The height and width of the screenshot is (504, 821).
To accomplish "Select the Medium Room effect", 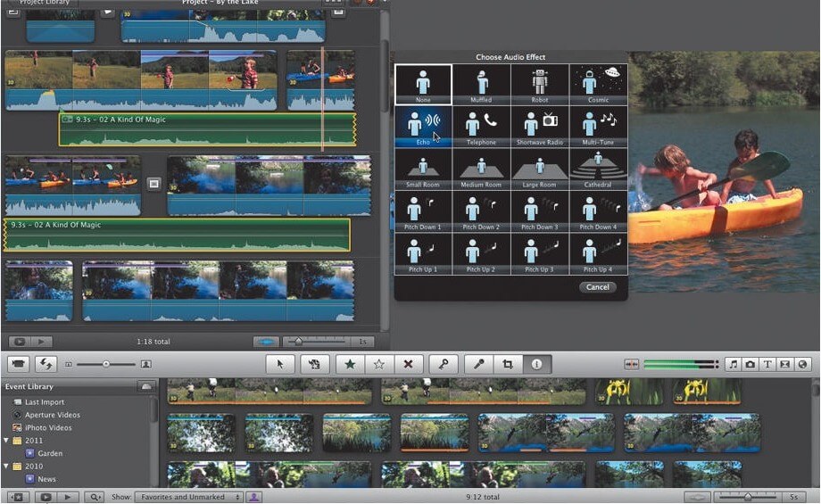I will coord(481,169).
